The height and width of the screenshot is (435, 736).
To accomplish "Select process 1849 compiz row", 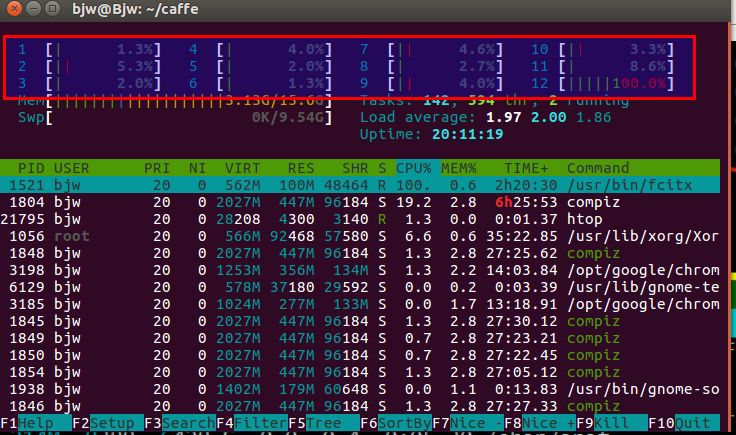I will click(360, 338).
